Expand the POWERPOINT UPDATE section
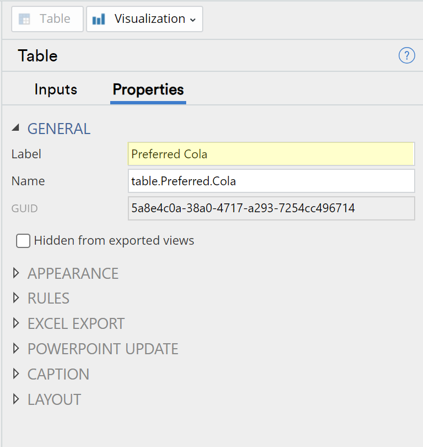This screenshot has height=447, width=423. click(x=16, y=348)
